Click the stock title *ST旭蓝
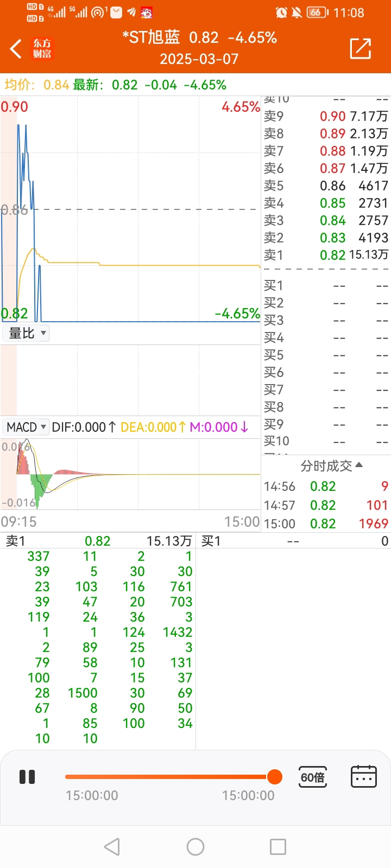391x868 pixels. pos(151,37)
